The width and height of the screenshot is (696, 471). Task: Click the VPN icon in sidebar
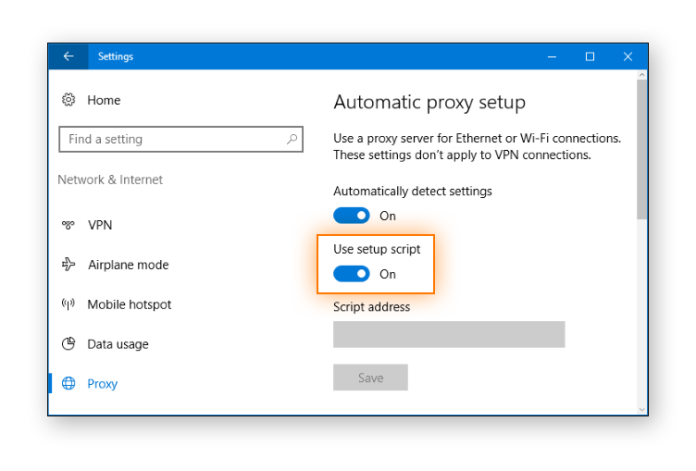pyautogui.click(x=69, y=225)
